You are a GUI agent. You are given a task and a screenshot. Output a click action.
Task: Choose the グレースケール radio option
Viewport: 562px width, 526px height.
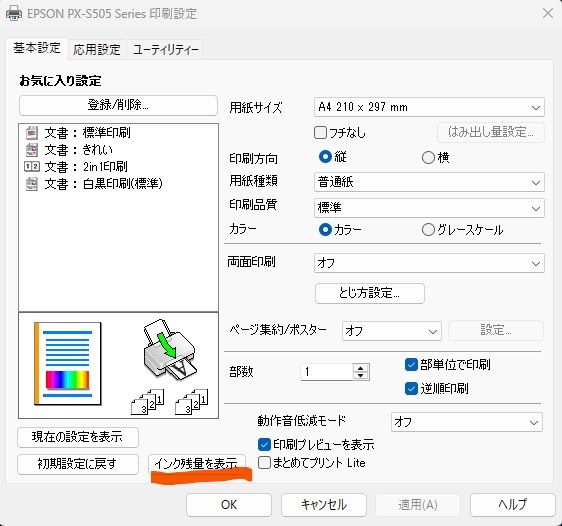428,230
